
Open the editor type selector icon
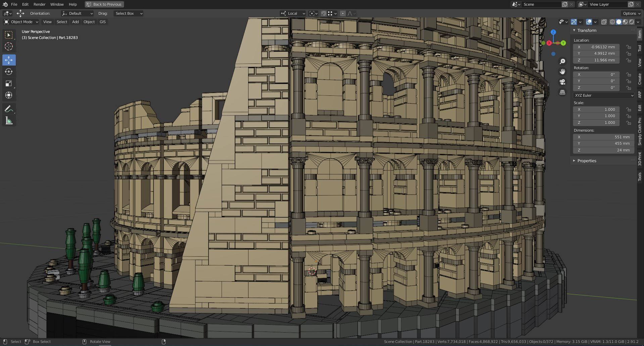tap(7, 13)
